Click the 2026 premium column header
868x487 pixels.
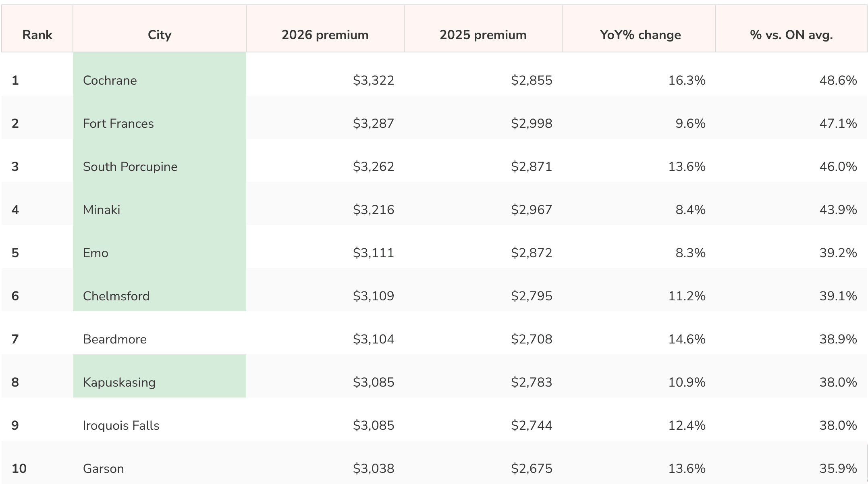325,29
